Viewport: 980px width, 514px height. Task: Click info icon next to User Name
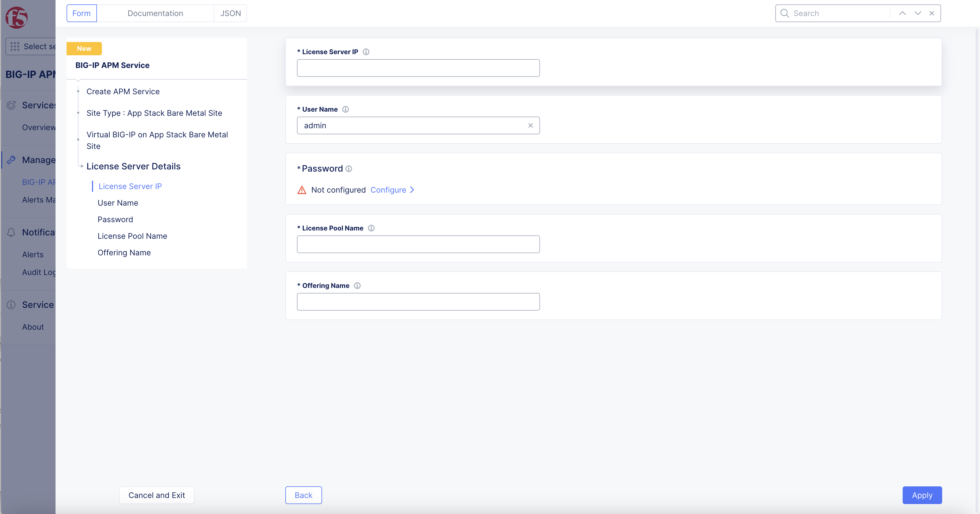[x=346, y=109]
